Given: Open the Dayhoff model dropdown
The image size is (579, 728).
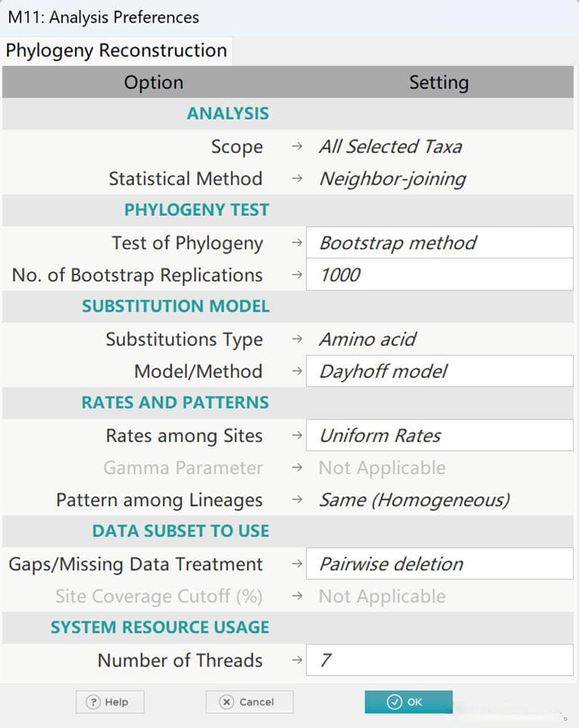Looking at the screenshot, I should tap(440, 371).
